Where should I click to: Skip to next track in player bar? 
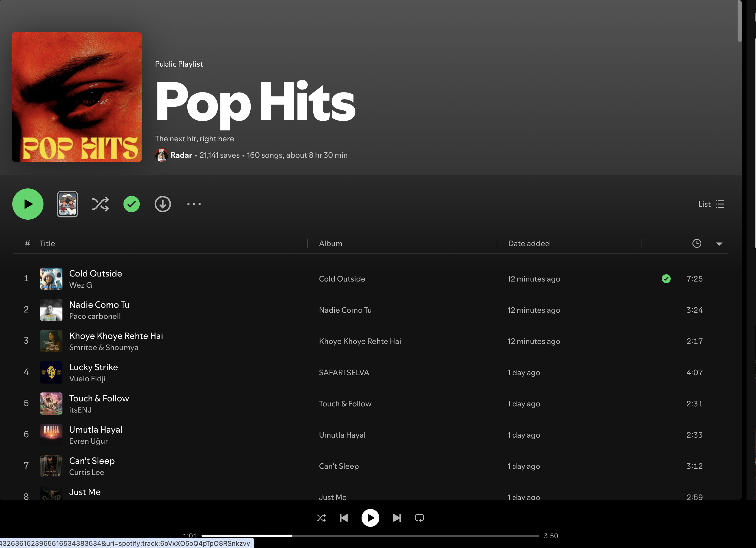coord(397,518)
